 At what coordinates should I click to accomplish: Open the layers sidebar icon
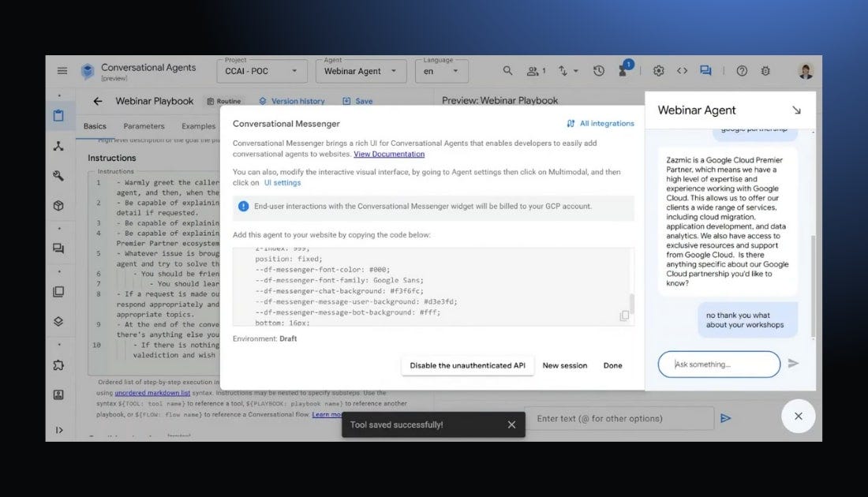(58, 322)
